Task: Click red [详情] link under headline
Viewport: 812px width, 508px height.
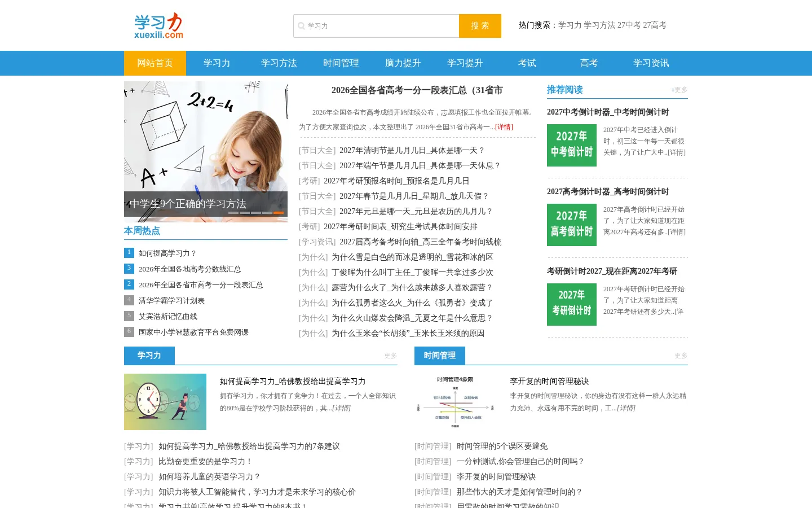Action: click(x=504, y=127)
